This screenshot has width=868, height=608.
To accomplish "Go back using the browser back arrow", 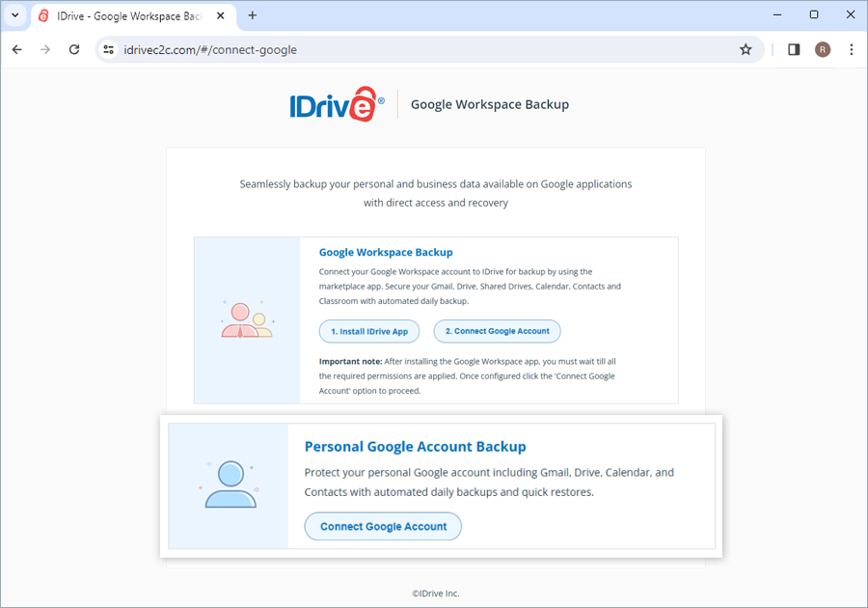I will click(17, 50).
